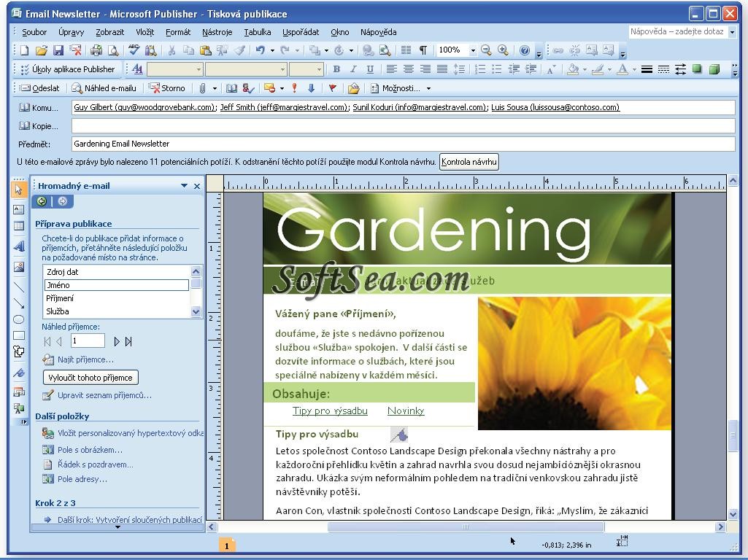
Task: Click the Zoom In magnifier icon
Action: tap(503, 50)
